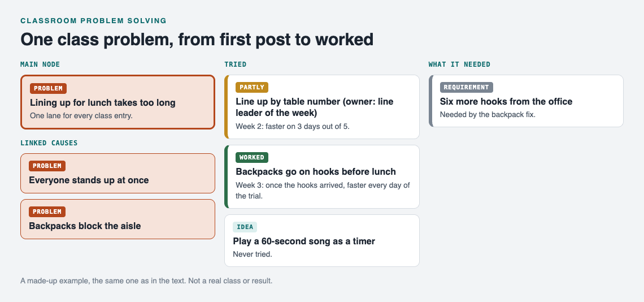This screenshot has width=644, height=302.
Task: Click the PARTLY status badge
Action: pyautogui.click(x=252, y=87)
